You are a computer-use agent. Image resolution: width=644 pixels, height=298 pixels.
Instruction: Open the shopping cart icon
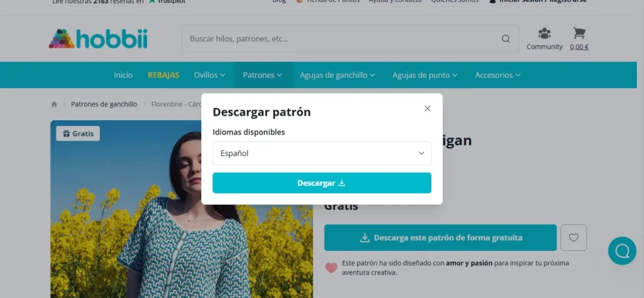click(579, 33)
